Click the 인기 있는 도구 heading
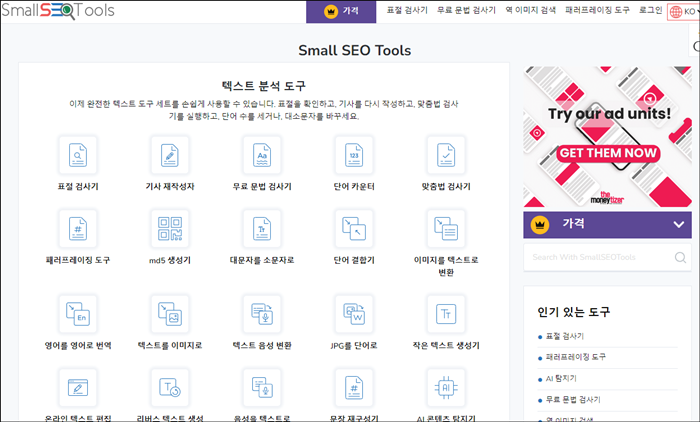Viewport: 700px width, 422px height. [574, 312]
